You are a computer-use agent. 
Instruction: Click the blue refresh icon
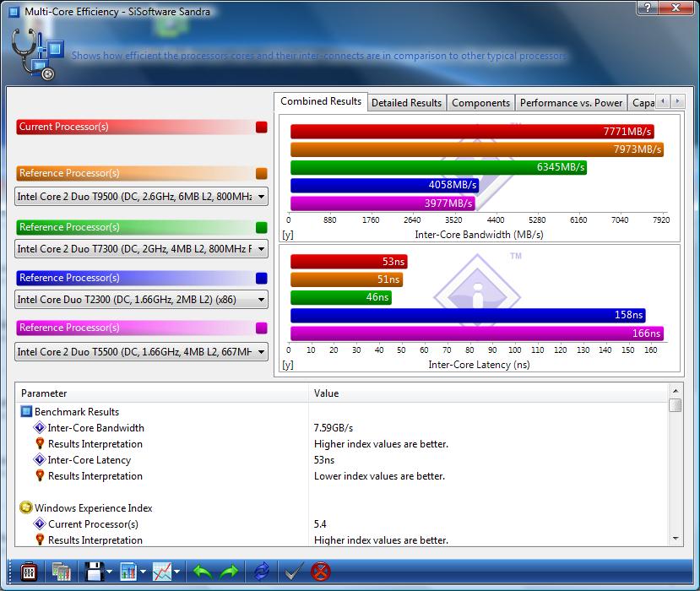point(262,572)
